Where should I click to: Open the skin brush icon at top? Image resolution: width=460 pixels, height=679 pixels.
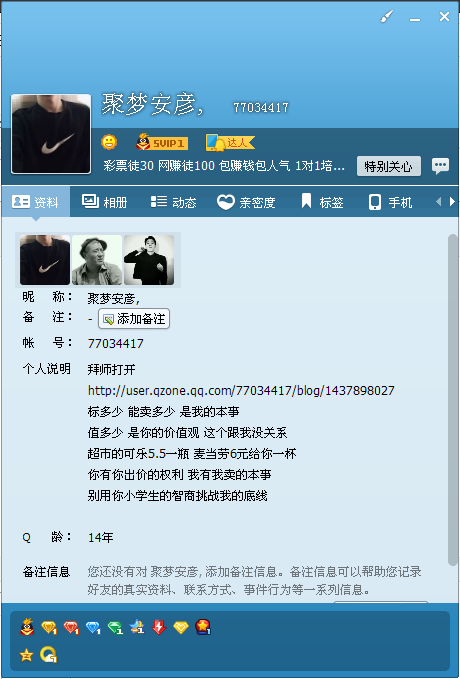point(387,17)
